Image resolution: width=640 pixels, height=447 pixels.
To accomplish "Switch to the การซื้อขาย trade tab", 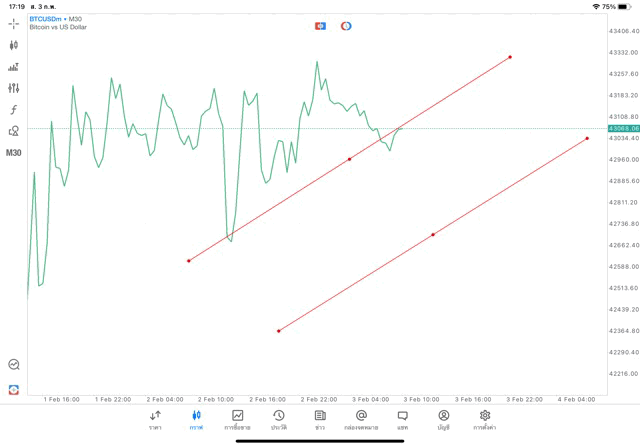I will pyautogui.click(x=238, y=420).
